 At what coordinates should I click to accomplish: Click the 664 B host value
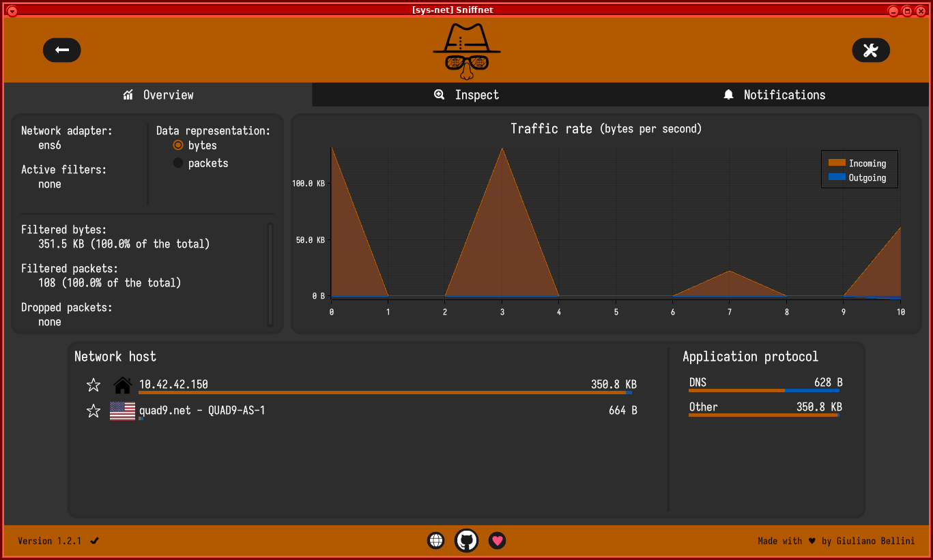[x=623, y=411]
